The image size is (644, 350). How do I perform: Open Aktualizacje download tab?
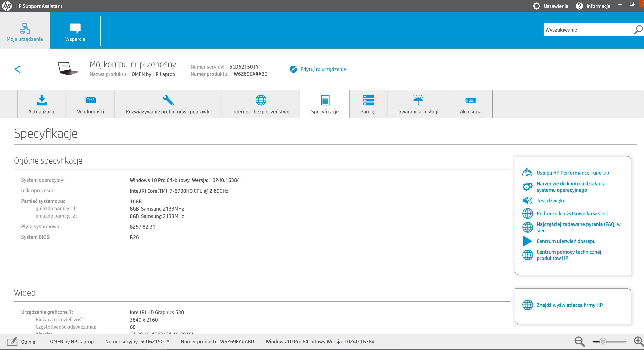point(42,104)
